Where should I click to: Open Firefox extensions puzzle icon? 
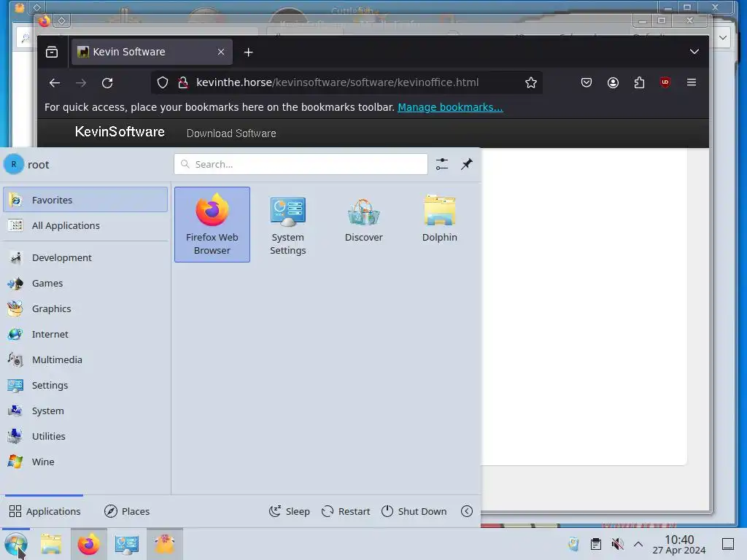coord(639,83)
